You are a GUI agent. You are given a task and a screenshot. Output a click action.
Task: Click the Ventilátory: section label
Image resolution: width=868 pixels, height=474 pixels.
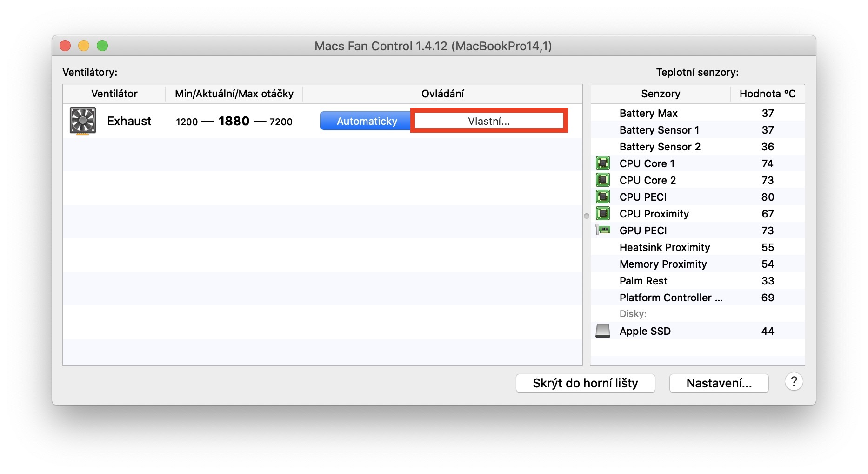(x=90, y=72)
